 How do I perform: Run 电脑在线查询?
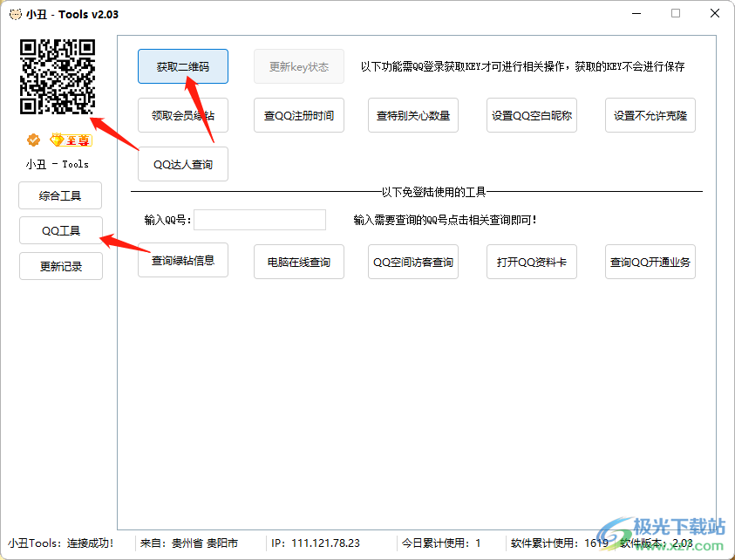coord(299,262)
